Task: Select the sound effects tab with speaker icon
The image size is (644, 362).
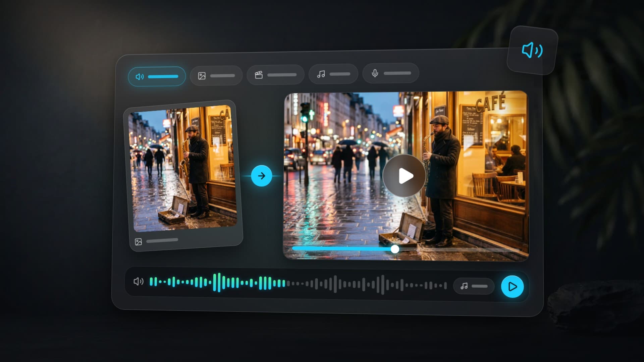Action: pyautogui.click(x=157, y=76)
